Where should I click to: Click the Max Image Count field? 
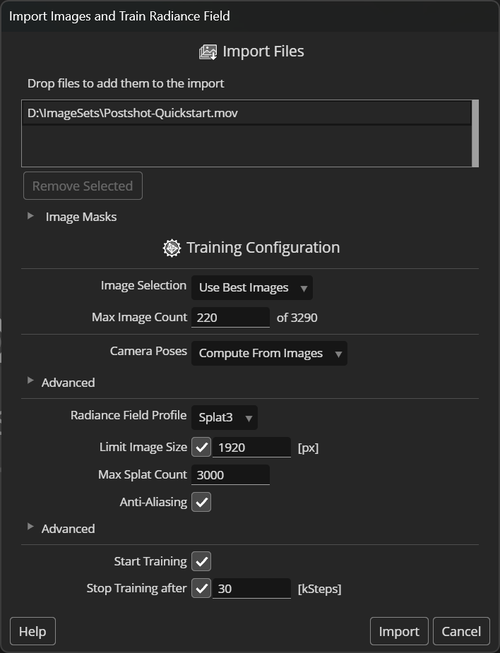click(230, 318)
